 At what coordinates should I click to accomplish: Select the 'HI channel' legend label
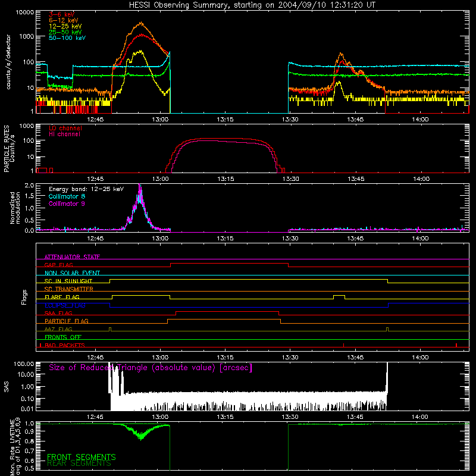tap(65, 134)
